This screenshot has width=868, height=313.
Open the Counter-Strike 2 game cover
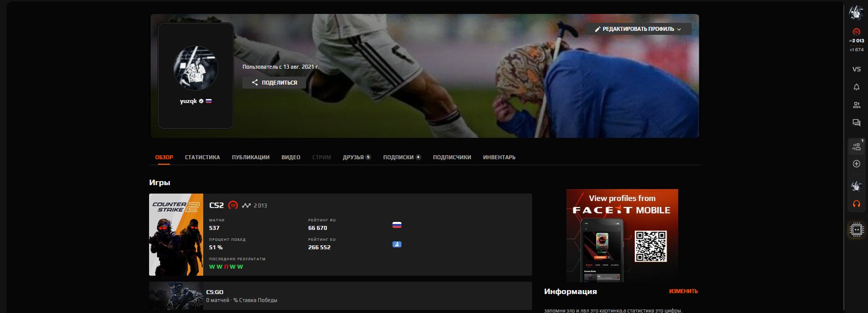click(176, 234)
